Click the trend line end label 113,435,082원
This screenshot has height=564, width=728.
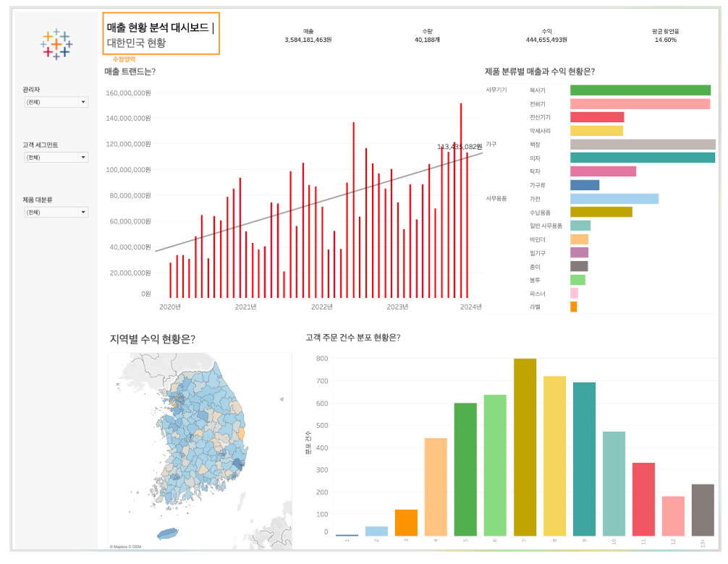point(459,147)
